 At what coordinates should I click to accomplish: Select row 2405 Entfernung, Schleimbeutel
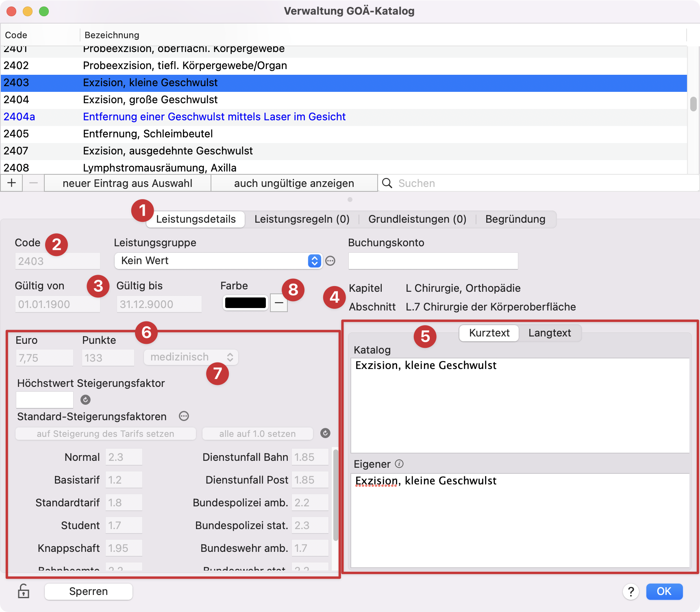344,134
